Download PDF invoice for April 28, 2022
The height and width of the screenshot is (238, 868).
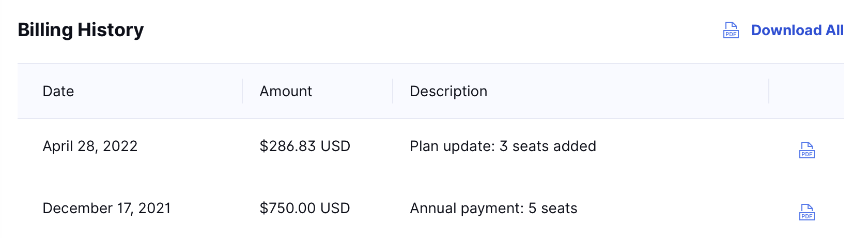807,150
